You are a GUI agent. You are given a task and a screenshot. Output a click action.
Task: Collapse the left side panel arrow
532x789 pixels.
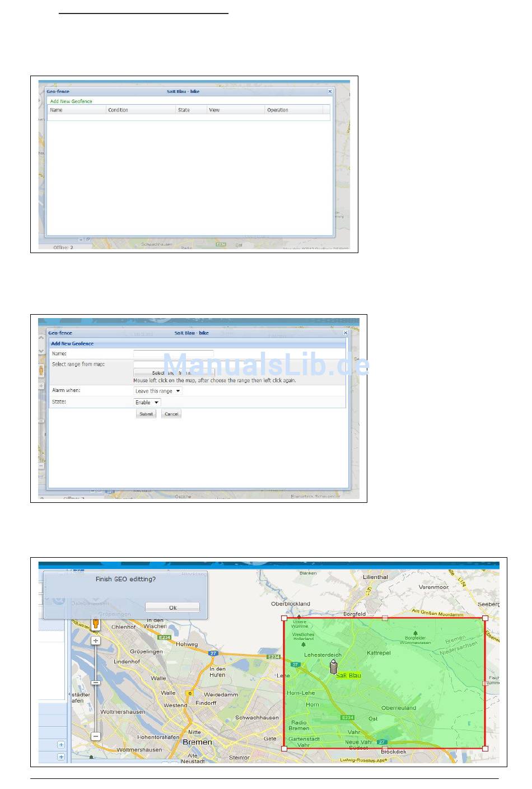tap(69, 694)
